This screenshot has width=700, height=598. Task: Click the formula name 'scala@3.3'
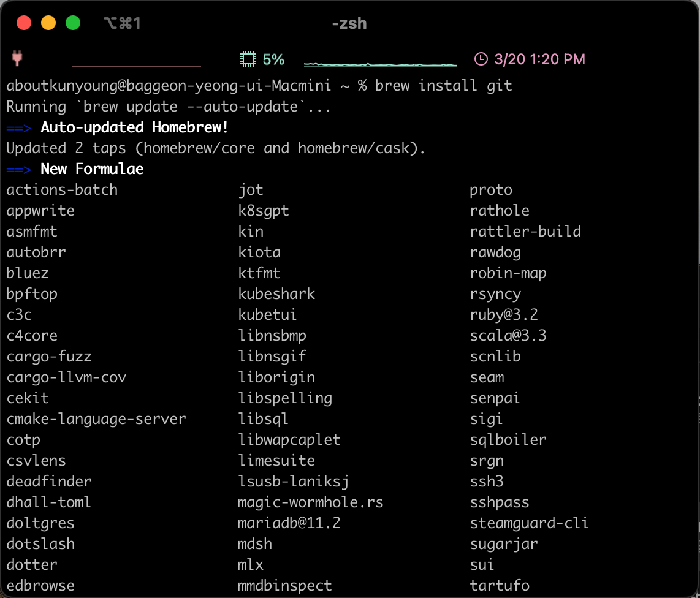pos(509,336)
